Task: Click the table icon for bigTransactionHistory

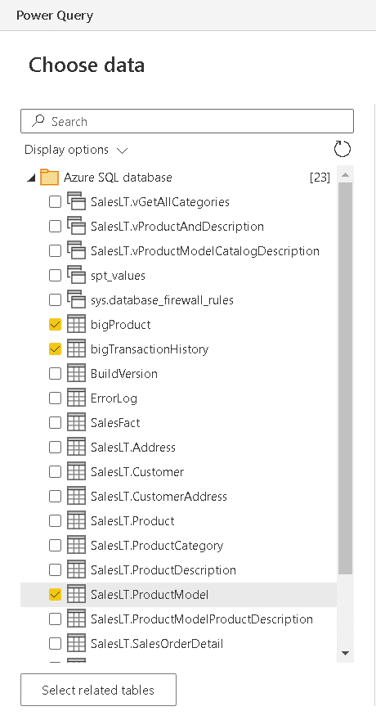Action: (x=76, y=349)
